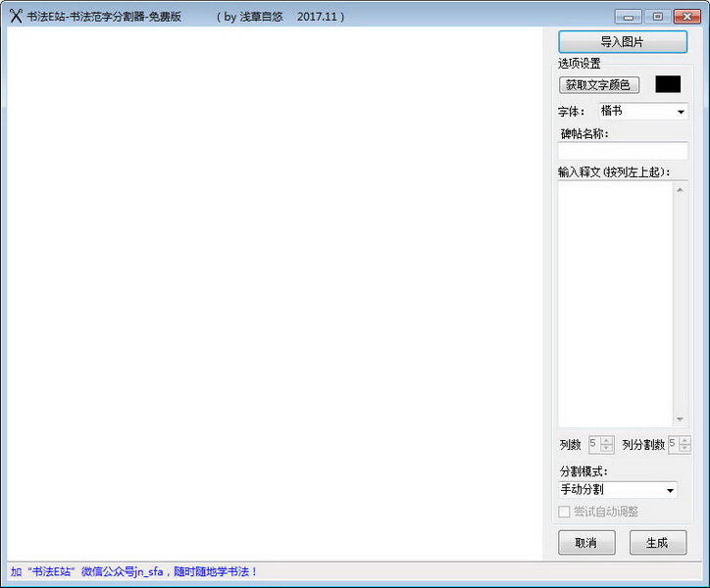Click the 输入释文(按列左上起) label
The image size is (710, 588).
(x=614, y=172)
